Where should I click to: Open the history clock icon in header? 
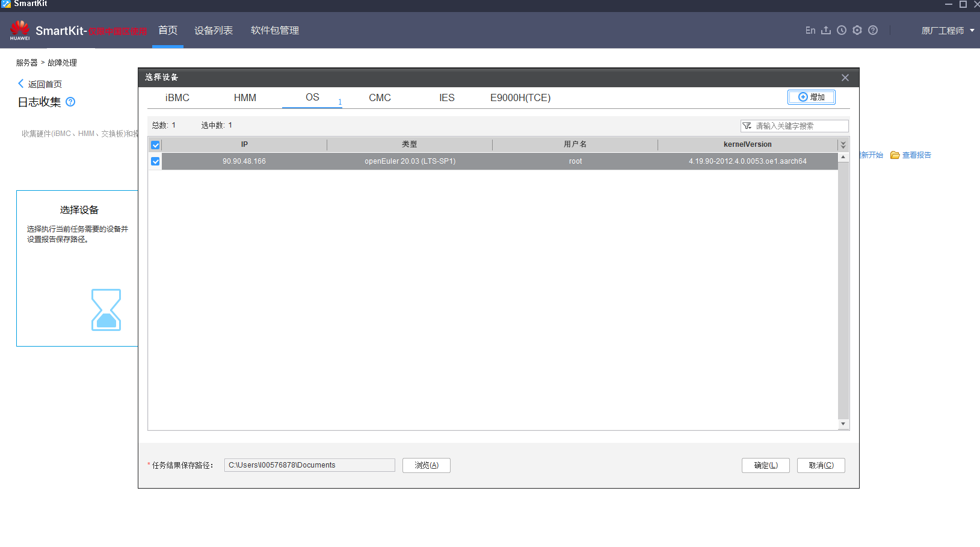pos(842,30)
